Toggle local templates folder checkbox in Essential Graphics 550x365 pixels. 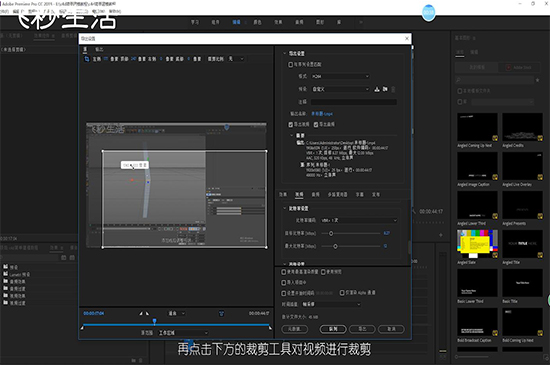[460, 91]
